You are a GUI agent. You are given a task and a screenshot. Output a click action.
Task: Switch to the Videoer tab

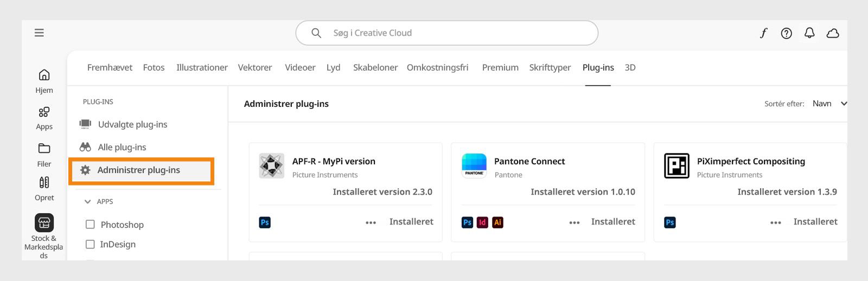[300, 67]
